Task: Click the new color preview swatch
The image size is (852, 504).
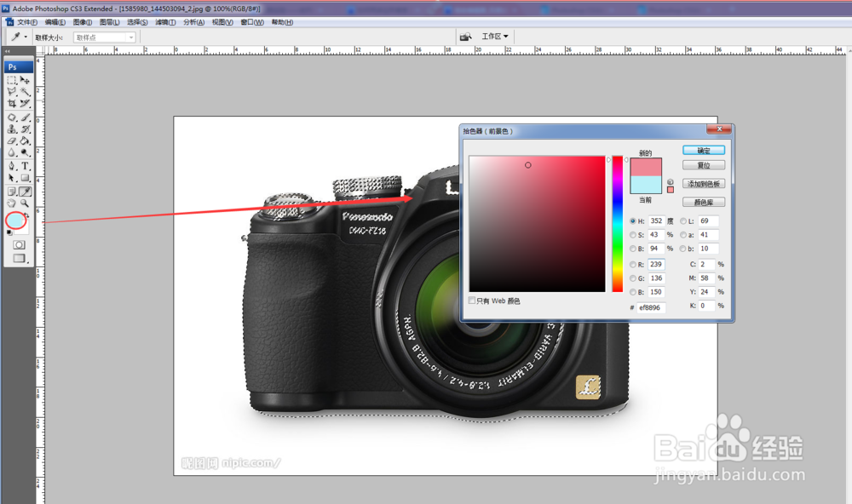Action: pos(646,167)
